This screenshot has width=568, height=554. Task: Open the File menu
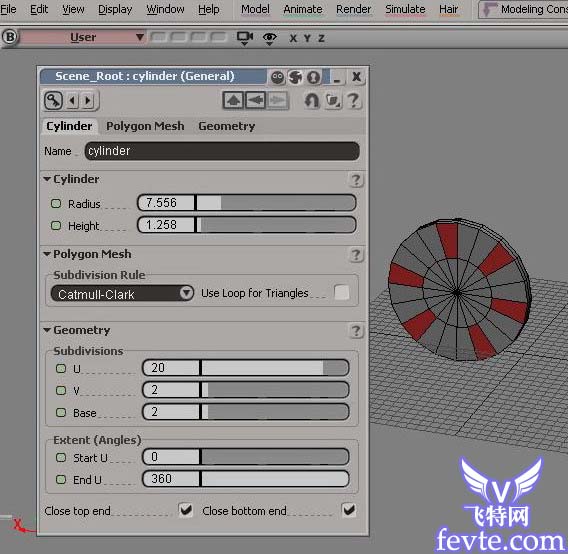pos(8,9)
